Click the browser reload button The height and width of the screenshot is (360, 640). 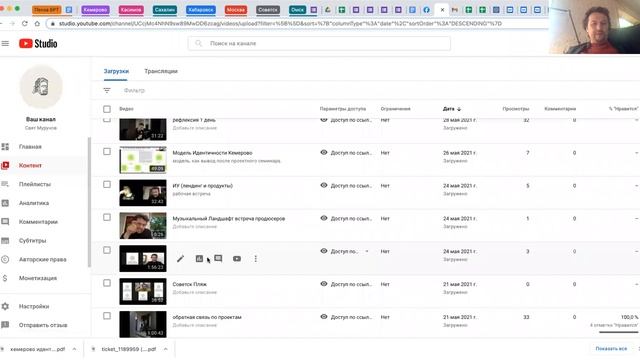click(25, 24)
